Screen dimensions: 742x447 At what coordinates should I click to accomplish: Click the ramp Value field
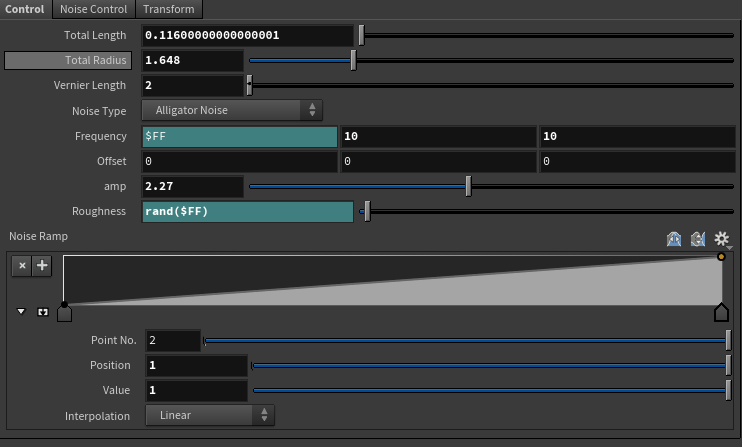pyautogui.click(x=196, y=391)
